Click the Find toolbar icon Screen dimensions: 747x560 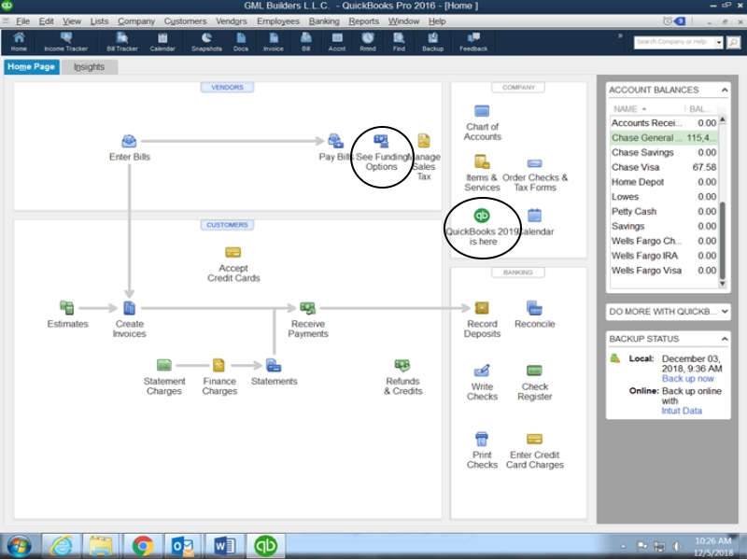point(399,42)
